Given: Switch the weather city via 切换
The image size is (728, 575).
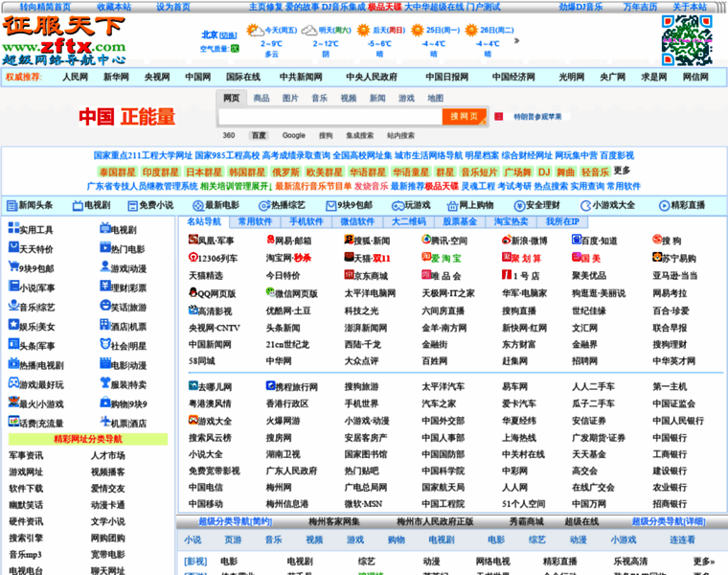Looking at the screenshot, I should (x=228, y=35).
